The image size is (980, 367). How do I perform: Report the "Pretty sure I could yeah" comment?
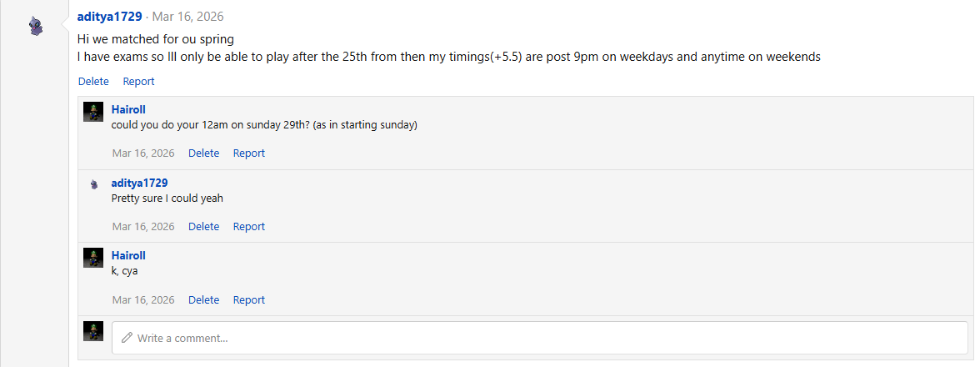(249, 227)
